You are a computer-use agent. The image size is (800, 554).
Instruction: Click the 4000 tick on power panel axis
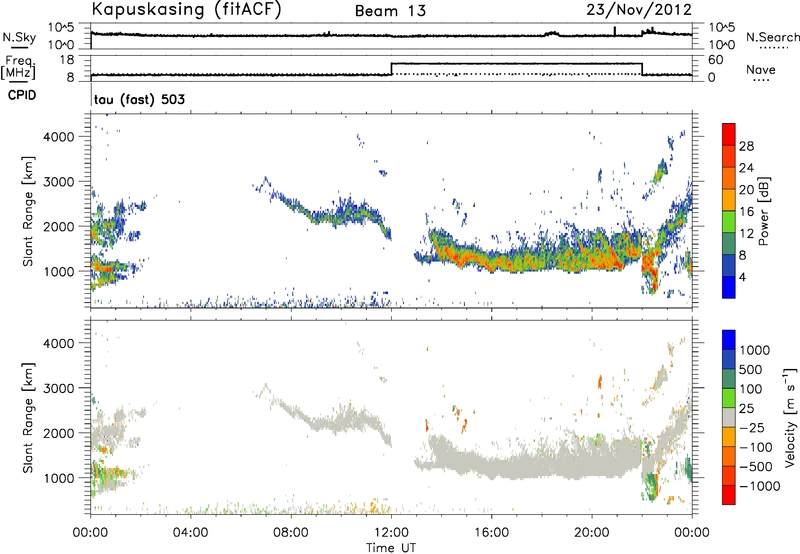(x=58, y=136)
